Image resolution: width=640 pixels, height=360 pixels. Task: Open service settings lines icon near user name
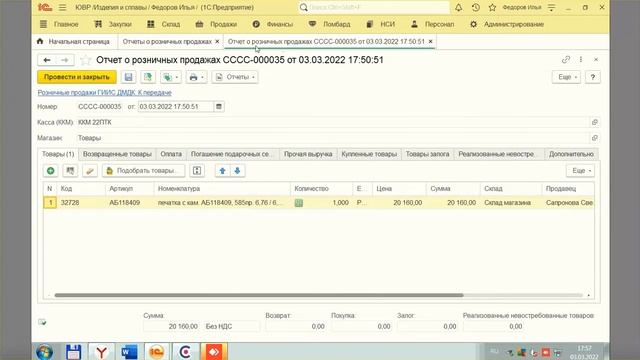551,7
